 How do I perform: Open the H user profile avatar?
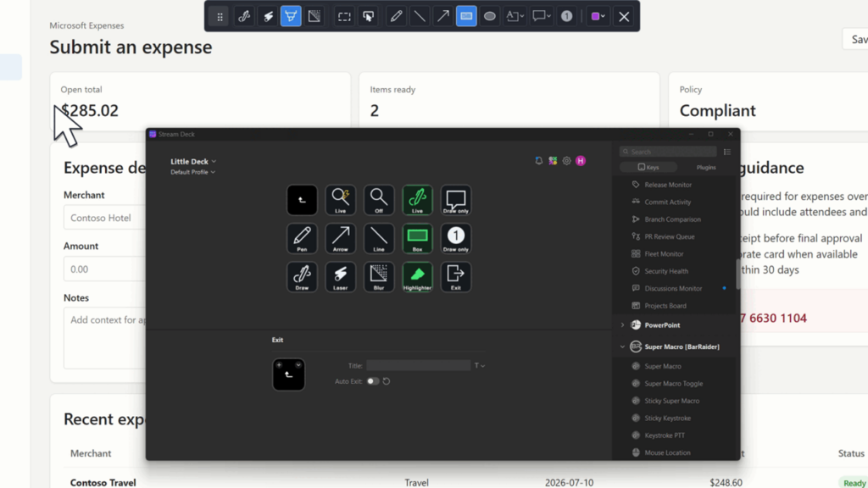click(x=581, y=160)
